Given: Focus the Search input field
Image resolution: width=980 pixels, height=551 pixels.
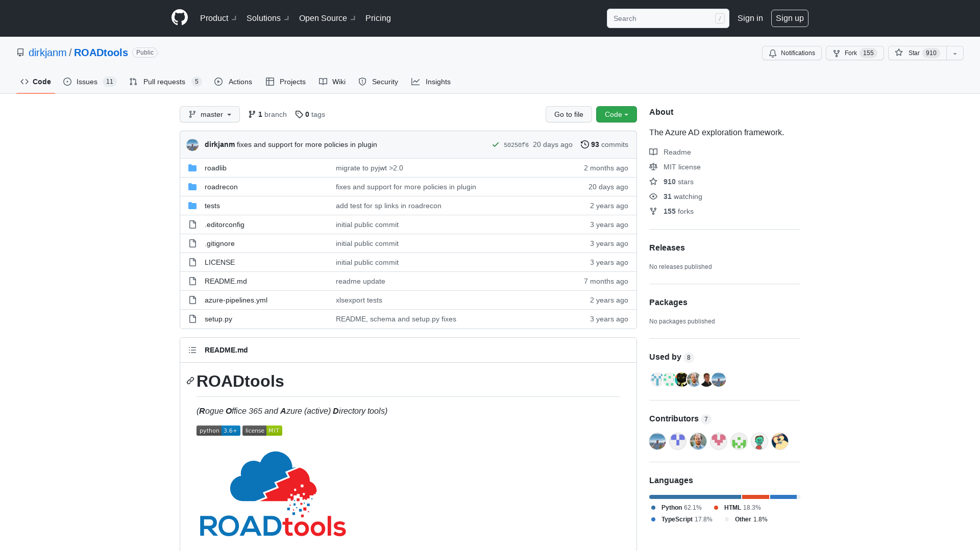Looking at the screenshot, I should pos(668,18).
